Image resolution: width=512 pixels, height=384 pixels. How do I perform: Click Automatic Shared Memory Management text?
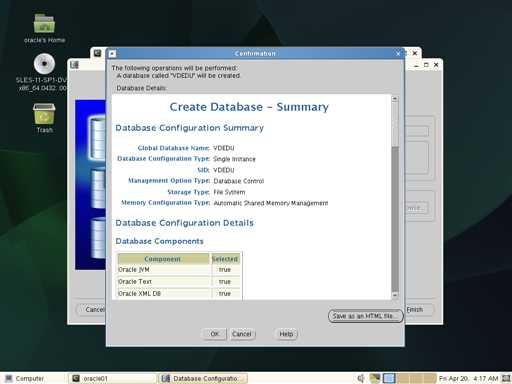[x=271, y=203]
